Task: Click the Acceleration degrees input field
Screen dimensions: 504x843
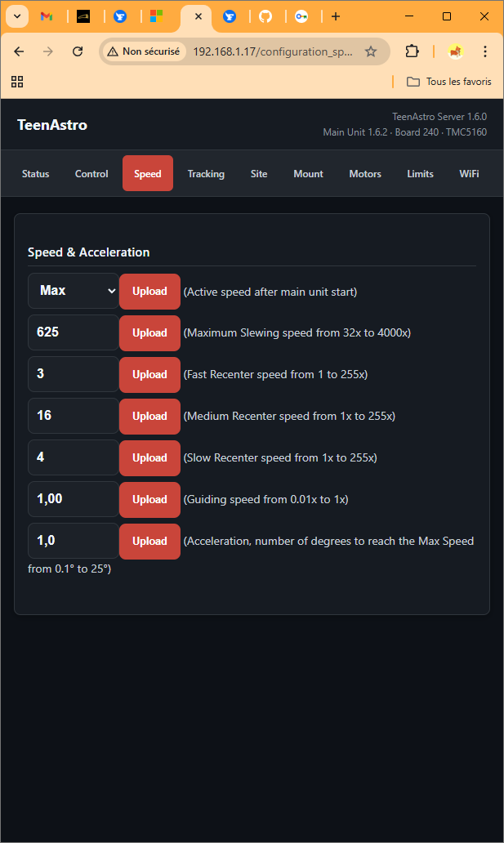Action: (74, 541)
